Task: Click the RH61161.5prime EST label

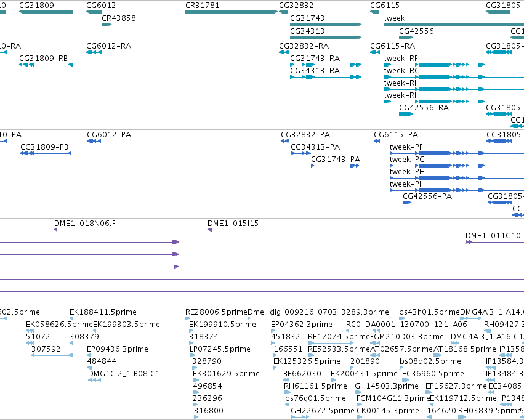Action: coord(315,386)
